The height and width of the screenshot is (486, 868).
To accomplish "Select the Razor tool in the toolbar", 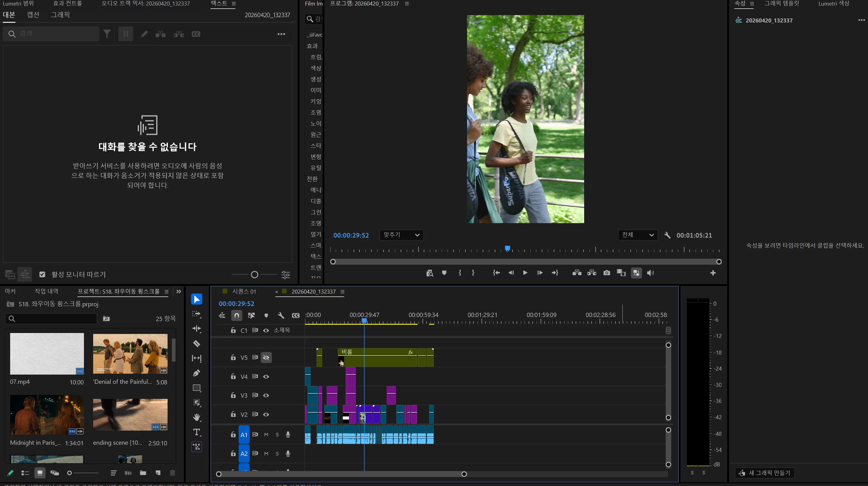I will tap(196, 344).
